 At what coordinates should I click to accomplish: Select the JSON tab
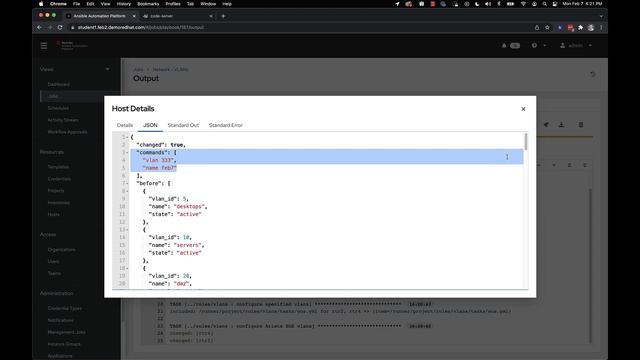[150, 125]
